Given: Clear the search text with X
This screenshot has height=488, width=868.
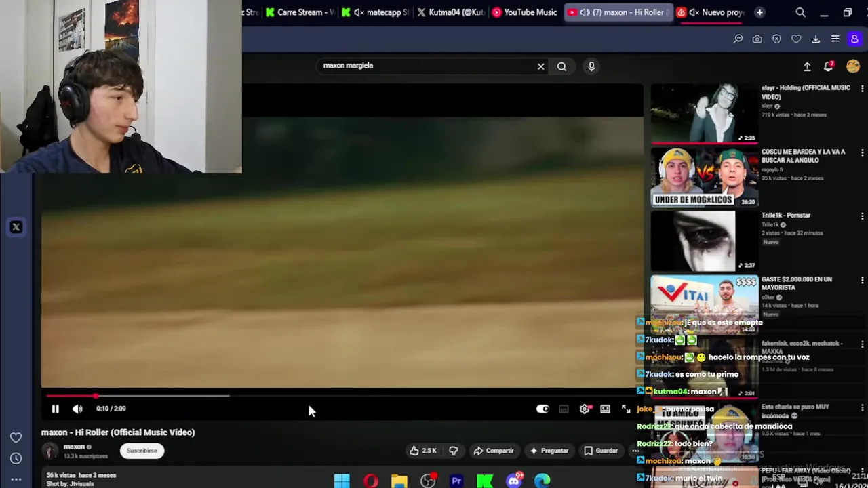Looking at the screenshot, I should point(540,66).
